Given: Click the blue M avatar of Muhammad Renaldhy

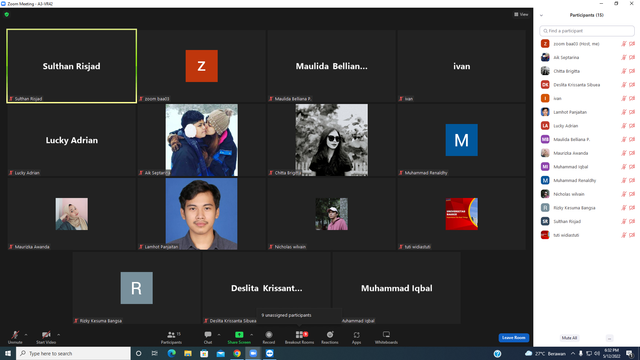Looking at the screenshot, I should click(462, 140).
